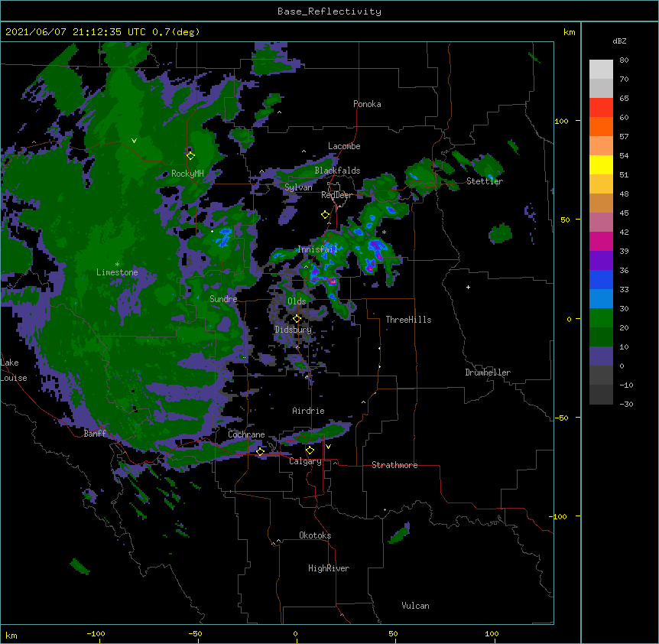The height and width of the screenshot is (644, 659).
Task: Click the Cochrane label
Action: point(246,434)
